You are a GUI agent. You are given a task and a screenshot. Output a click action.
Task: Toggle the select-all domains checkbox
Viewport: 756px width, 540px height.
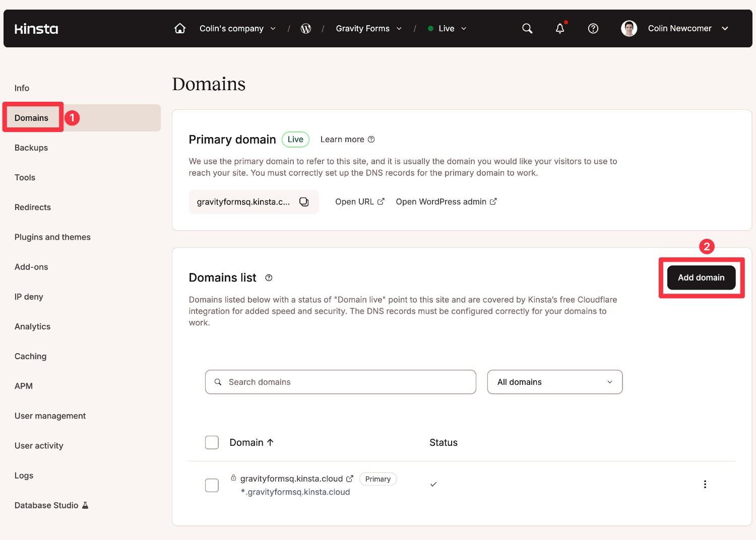coord(212,442)
